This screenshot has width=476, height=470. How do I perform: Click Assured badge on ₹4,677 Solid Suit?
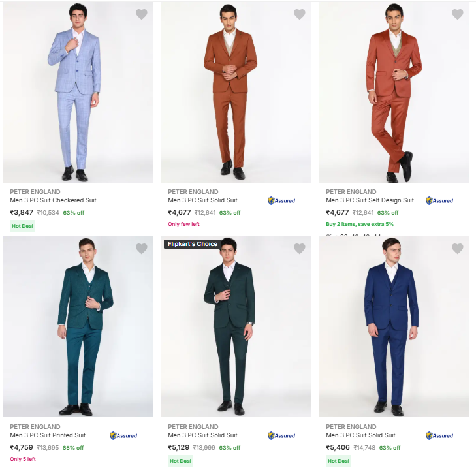pos(281,201)
